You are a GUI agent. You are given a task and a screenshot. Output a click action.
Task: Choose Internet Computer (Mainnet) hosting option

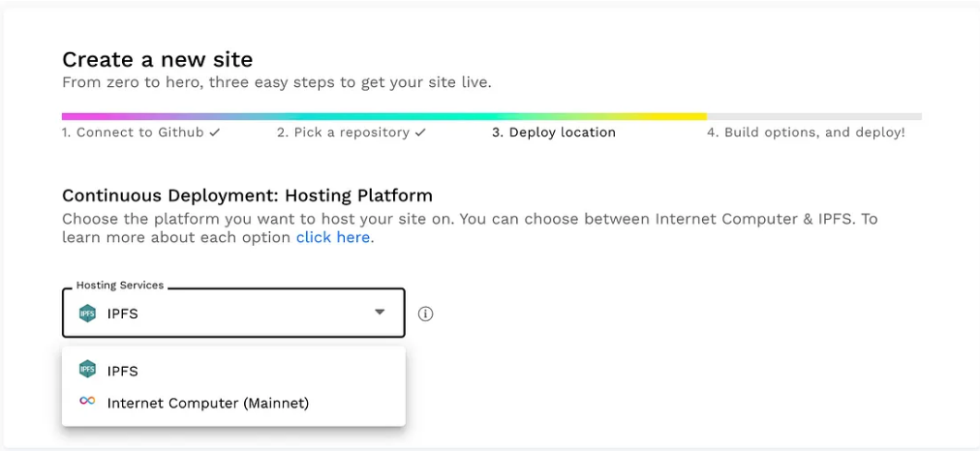[x=207, y=403]
